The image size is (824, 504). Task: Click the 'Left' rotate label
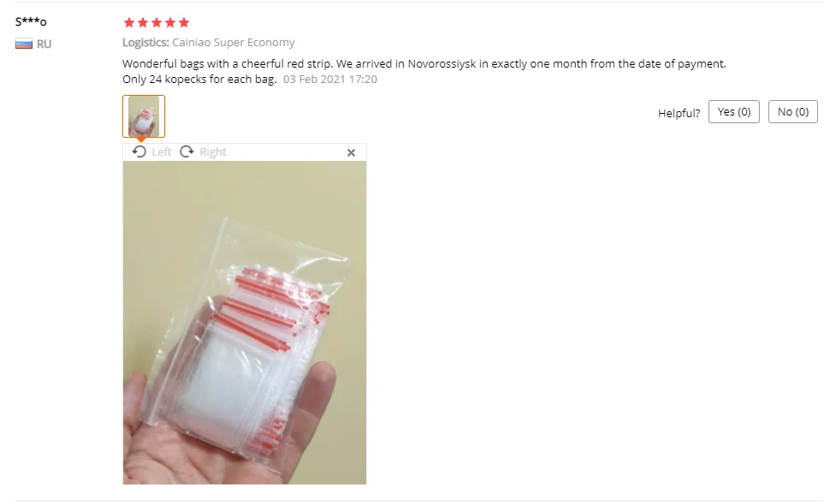coord(162,151)
